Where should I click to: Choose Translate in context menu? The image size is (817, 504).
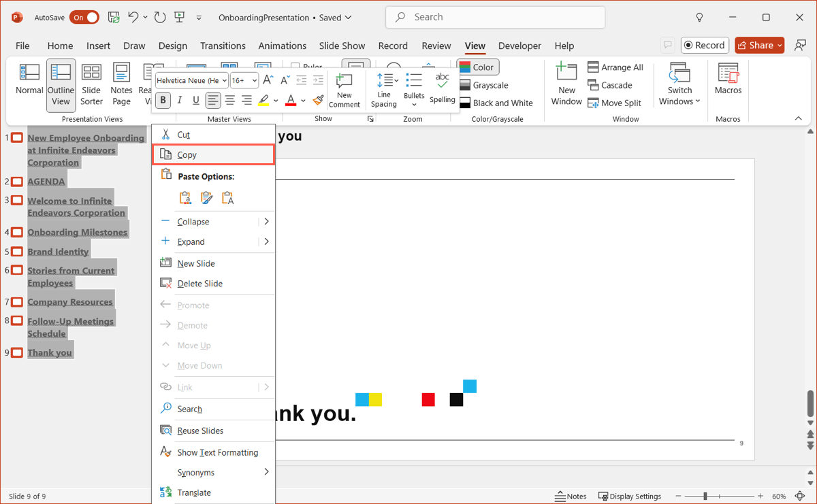coord(213,492)
